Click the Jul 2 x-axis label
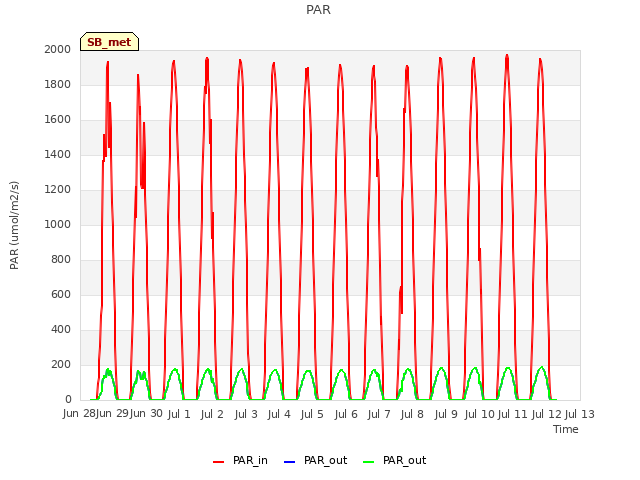 (x=212, y=414)
